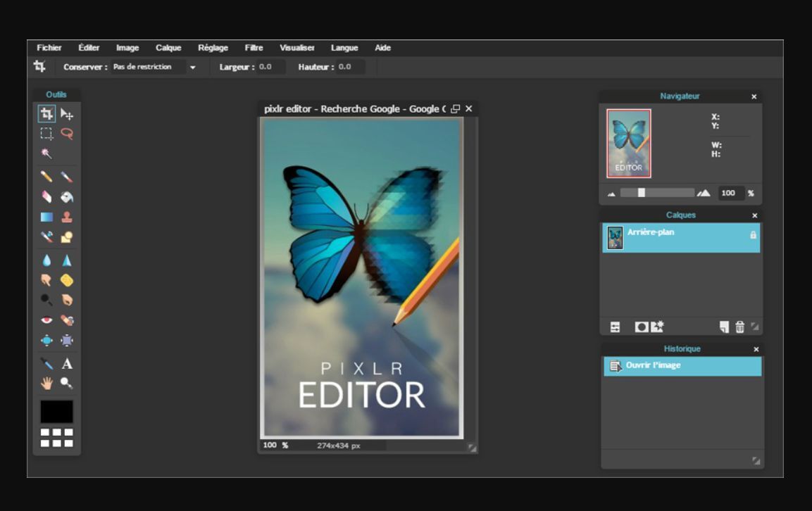Create a new layer
The image size is (812, 511).
724,327
